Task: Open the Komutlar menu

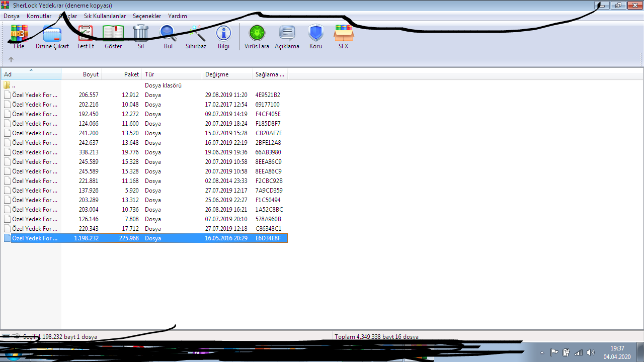Action: 39,16
